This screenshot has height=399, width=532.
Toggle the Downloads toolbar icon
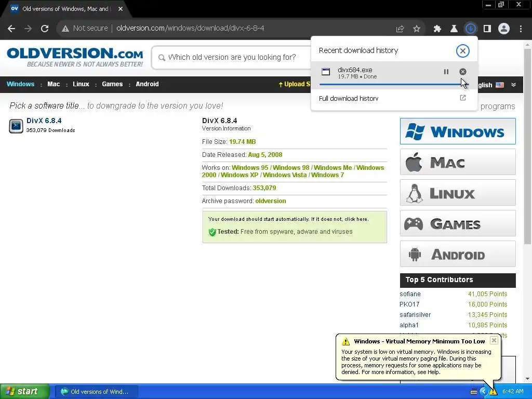[471, 29]
